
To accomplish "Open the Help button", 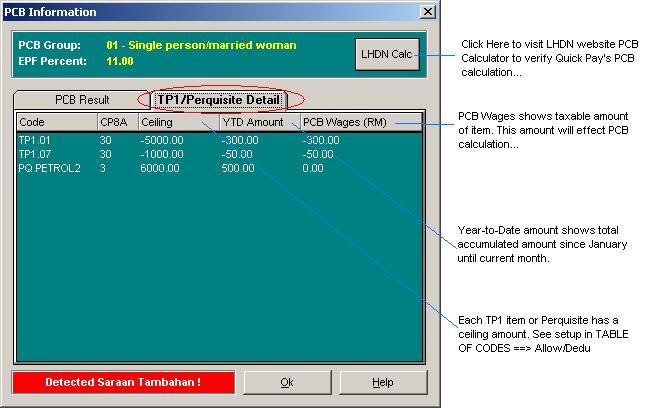I will tap(383, 382).
